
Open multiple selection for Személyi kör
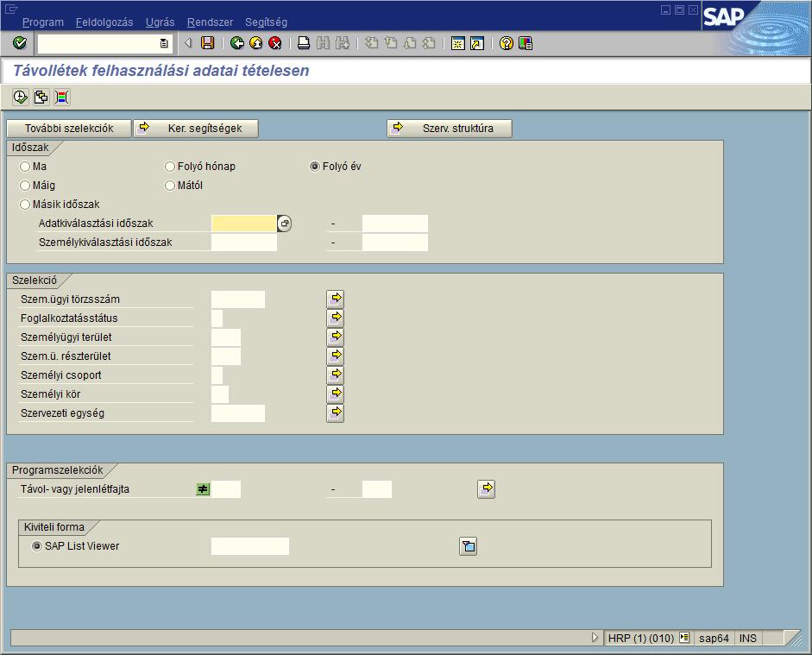click(336, 394)
